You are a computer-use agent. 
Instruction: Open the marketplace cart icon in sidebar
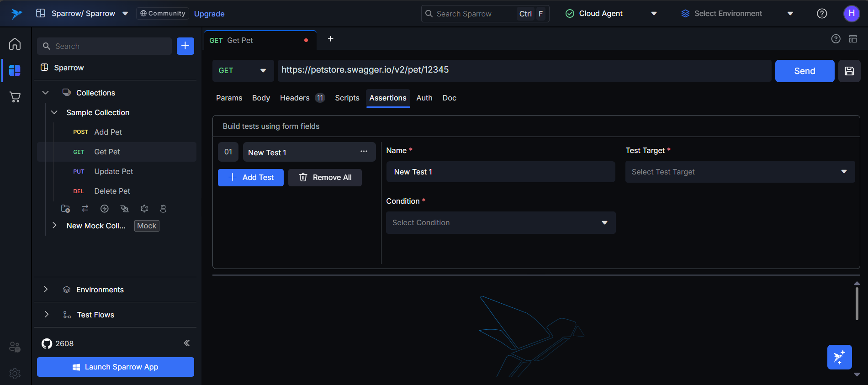15,97
